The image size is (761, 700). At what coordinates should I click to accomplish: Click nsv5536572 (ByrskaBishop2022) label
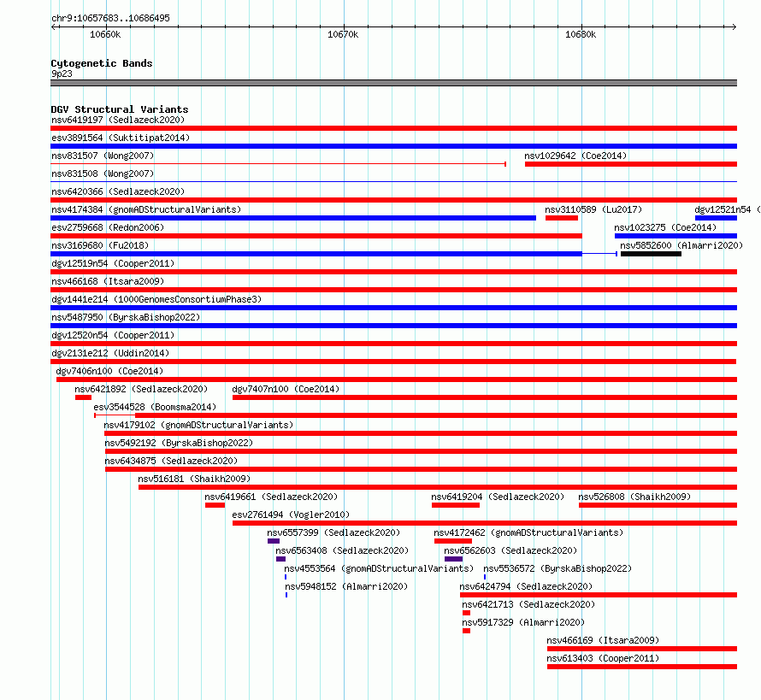pos(557,568)
